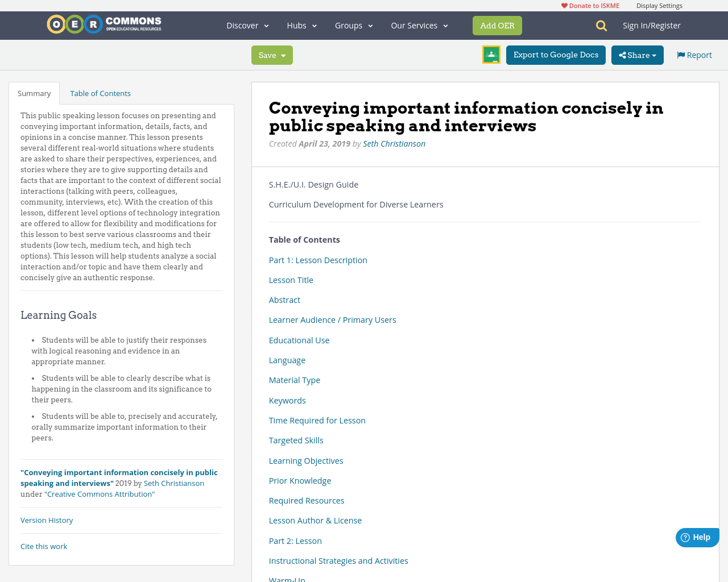Share to Google Classroom via its icon
This screenshot has width=728, height=582.
[x=490, y=55]
